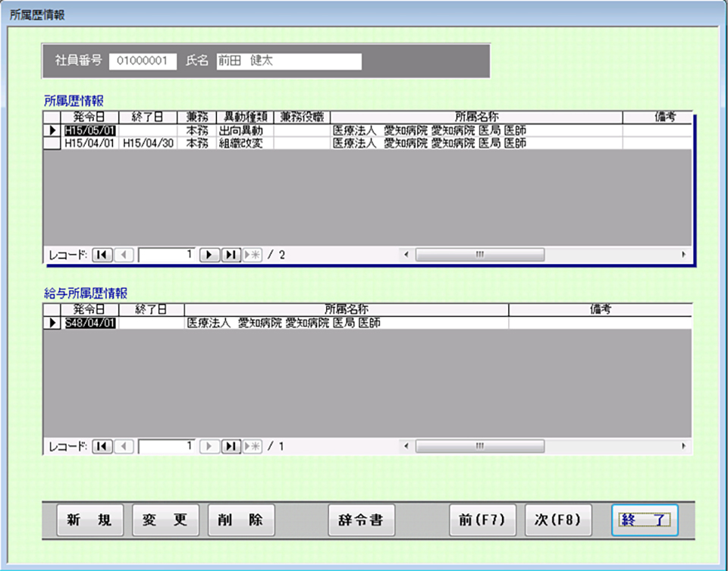This screenshot has width=728, height=571.
Task: Select the S48/04/01 発令日 cell
Action: point(89,322)
